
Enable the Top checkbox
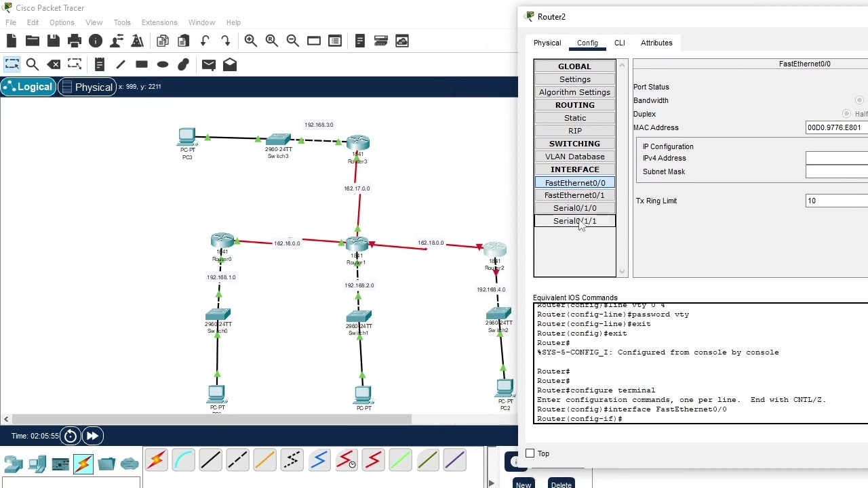(x=530, y=453)
